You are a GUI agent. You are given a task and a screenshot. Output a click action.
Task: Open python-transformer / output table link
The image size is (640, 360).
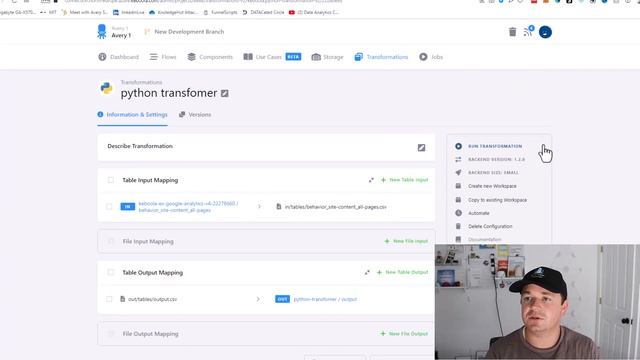325,299
